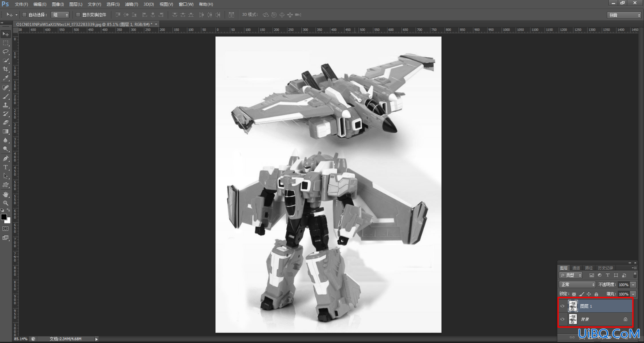Select the Quick Selection tool
This screenshot has width=644, height=343.
point(5,61)
